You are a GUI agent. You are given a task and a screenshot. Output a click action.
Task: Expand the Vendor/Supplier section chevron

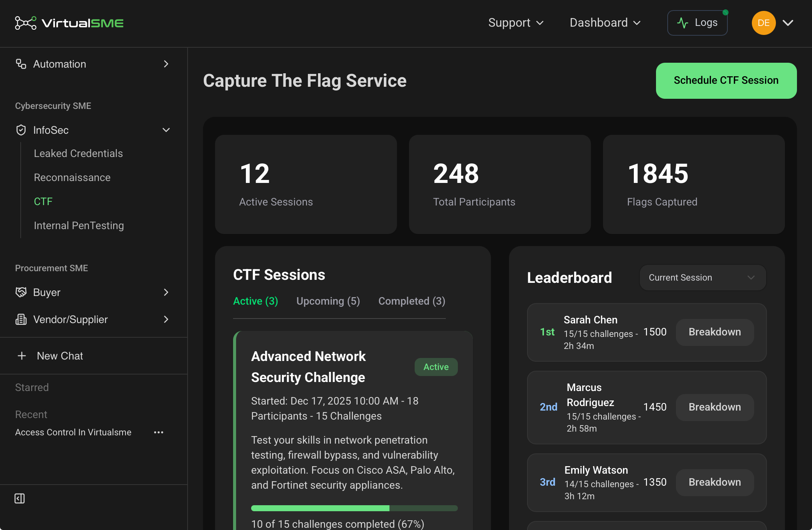pos(166,319)
